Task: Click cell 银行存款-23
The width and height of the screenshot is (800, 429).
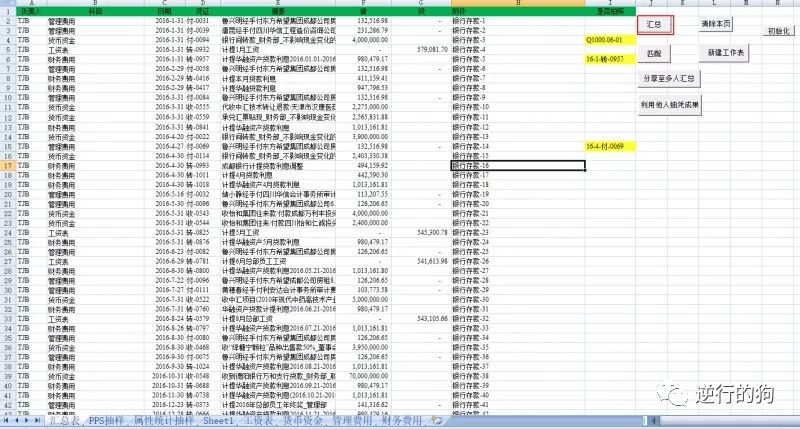Action: (518, 233)
